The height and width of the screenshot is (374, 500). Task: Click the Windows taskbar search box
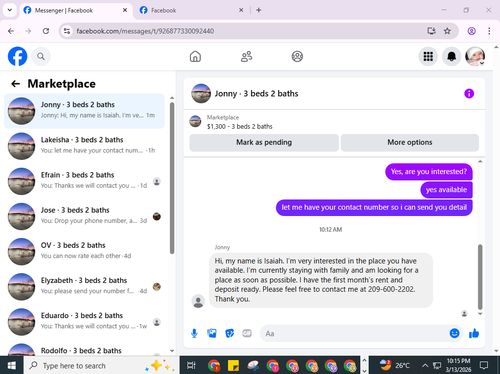pyautogui.click(x=101, y=366)
